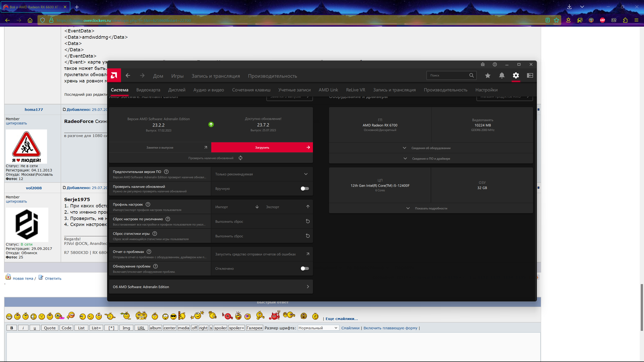The width and height of the screenshot is (644, 362).
Task: Open the AMD bug report tool icon
Action: tap(482, 65)
